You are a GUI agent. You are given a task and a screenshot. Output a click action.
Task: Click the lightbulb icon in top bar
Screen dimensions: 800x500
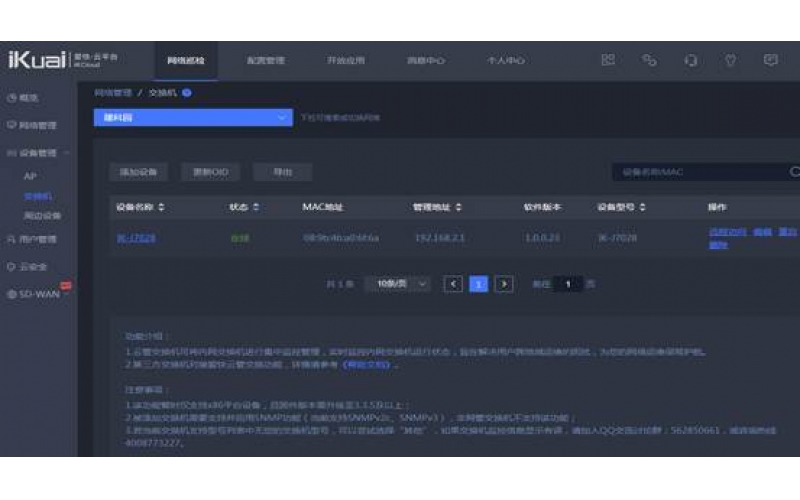[x=731, y=60]
